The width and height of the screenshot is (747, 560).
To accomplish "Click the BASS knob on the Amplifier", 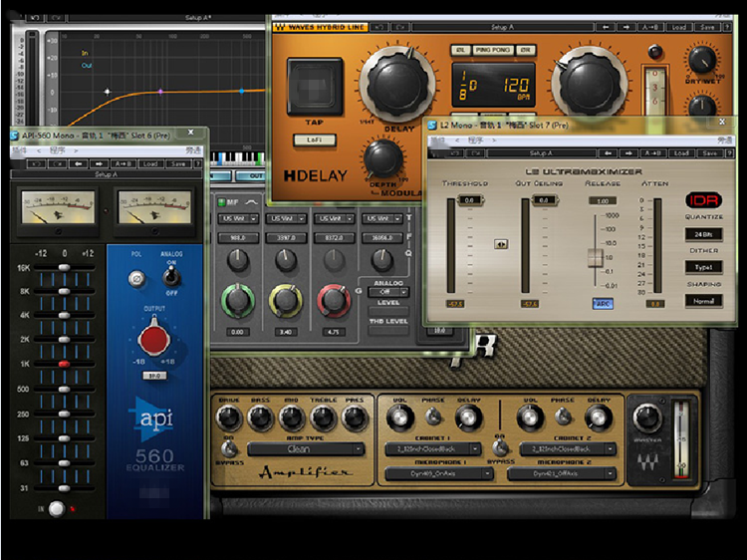I will (x=260, y=418).
